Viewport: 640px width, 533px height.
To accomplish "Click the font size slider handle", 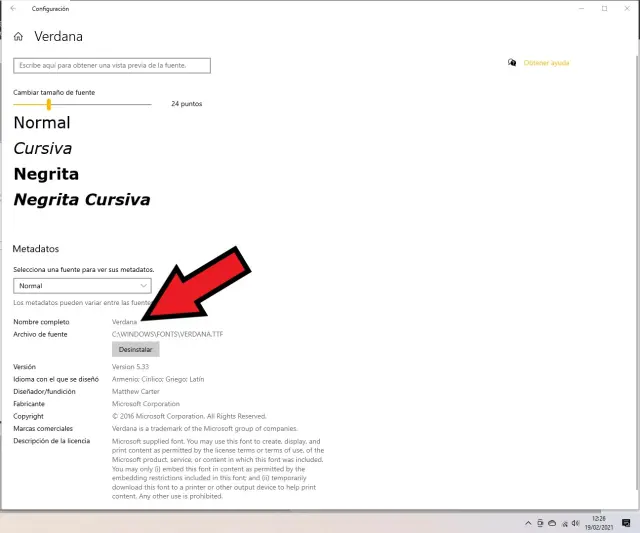I will pyautogui.click(x=49, y=104).
